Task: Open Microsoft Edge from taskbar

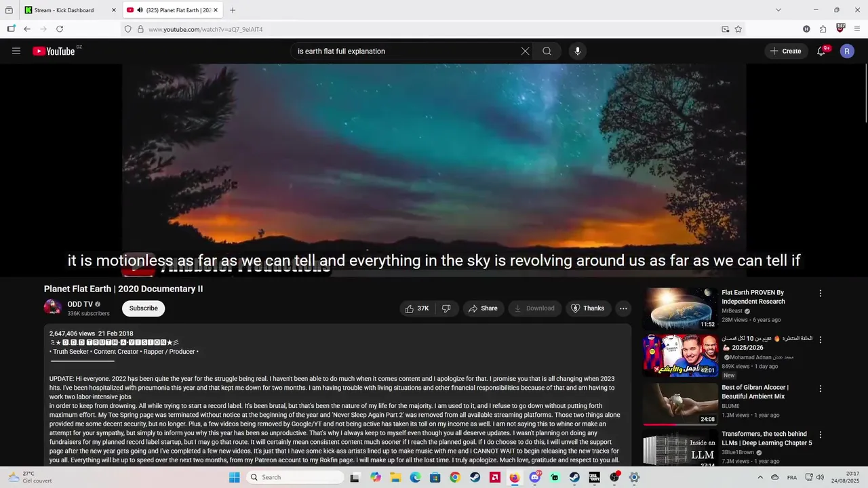Action: (415, 477)
